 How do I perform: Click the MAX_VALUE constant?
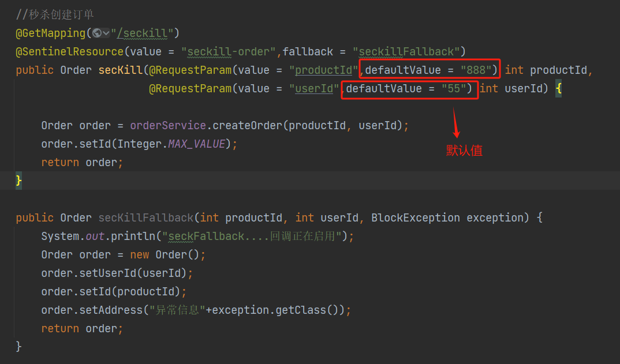point(196,144)
